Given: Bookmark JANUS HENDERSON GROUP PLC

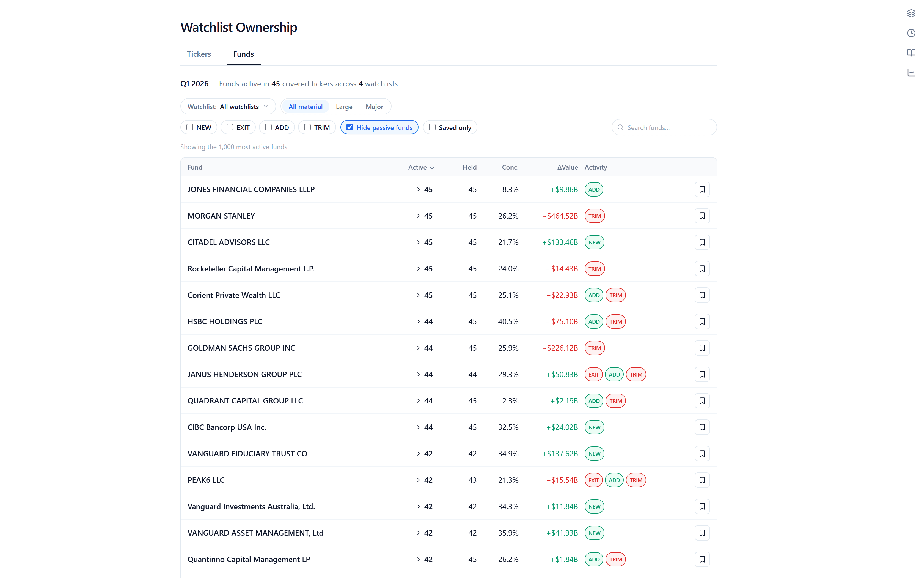Looking at the screenshot, I should tap(702, 374).
